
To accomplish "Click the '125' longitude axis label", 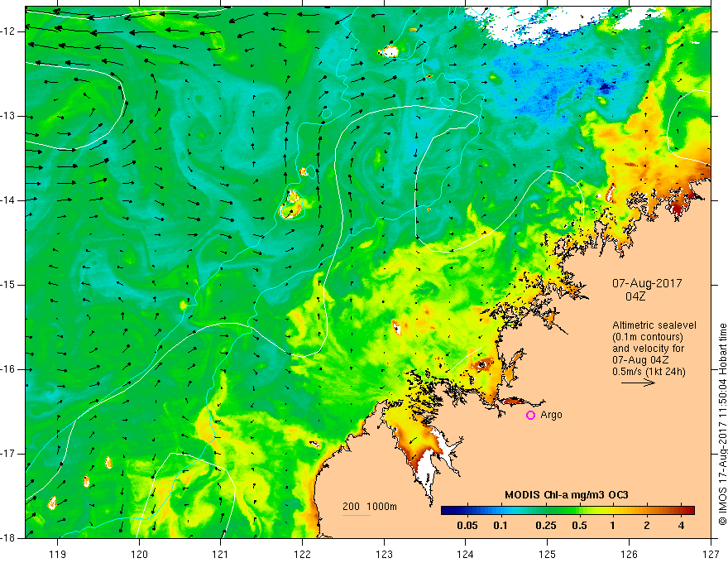I will 548,554.
